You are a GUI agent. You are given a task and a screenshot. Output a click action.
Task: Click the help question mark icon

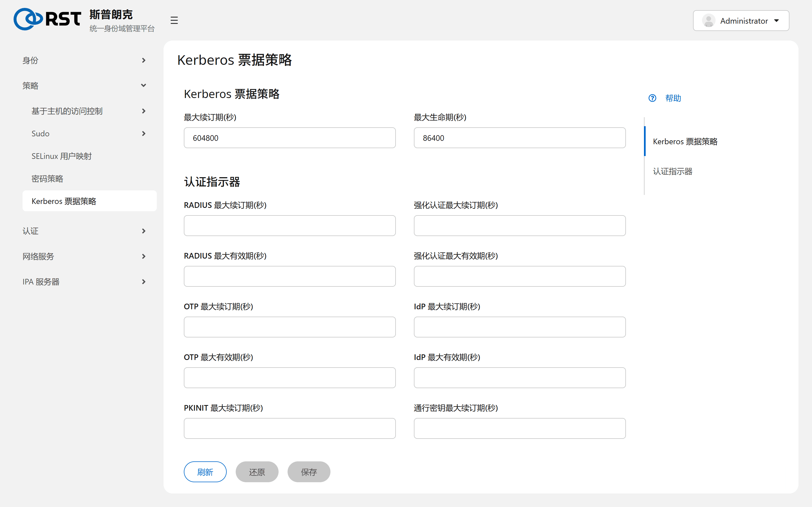pyautogui.click(x=652, y=98)
